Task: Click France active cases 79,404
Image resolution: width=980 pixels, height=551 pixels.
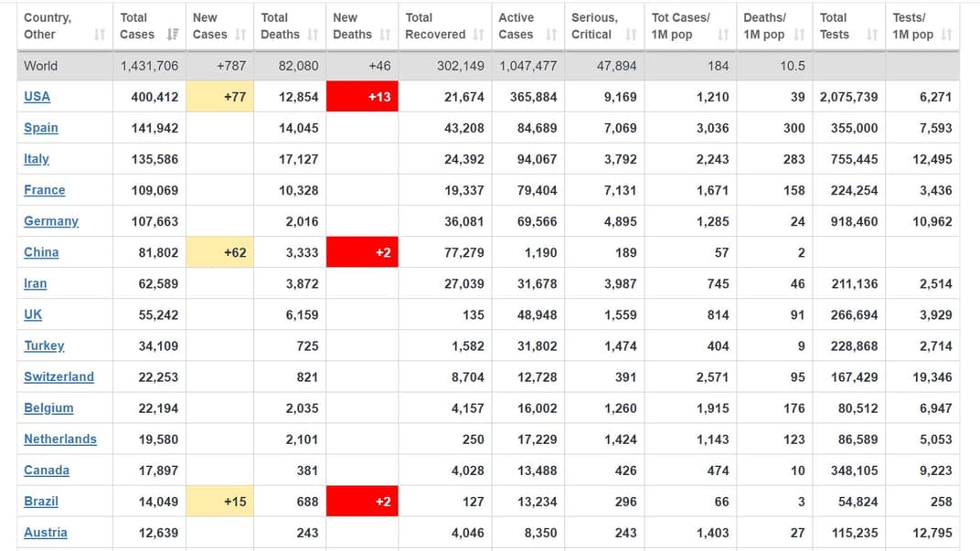Action: [x=537, y=190]
